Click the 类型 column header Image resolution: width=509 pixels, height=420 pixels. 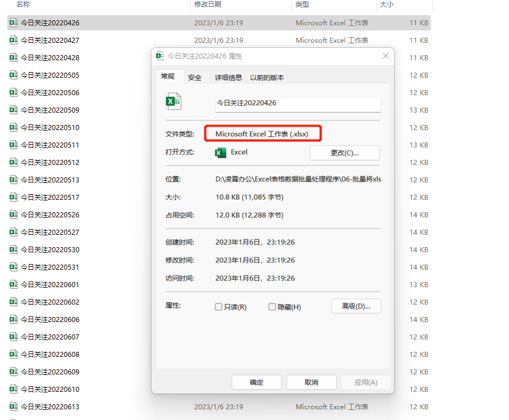click(302, 5)
